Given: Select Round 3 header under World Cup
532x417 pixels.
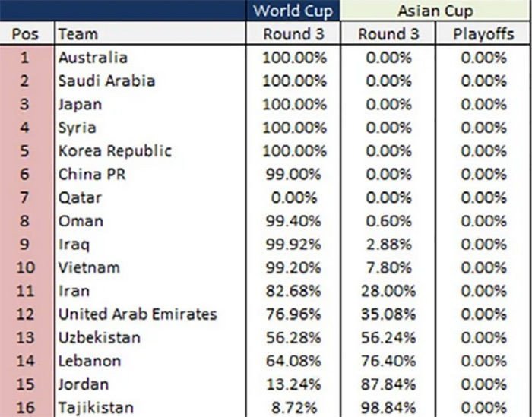Looking at the screenshot, I should [293, 34].
